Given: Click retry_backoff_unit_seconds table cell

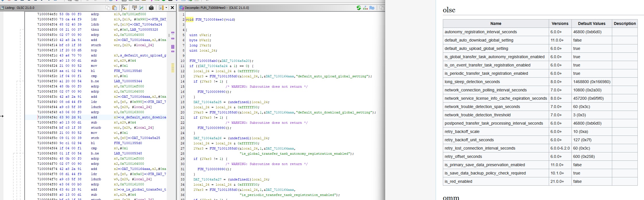Looking at the screenshot, I should [496, 140].
